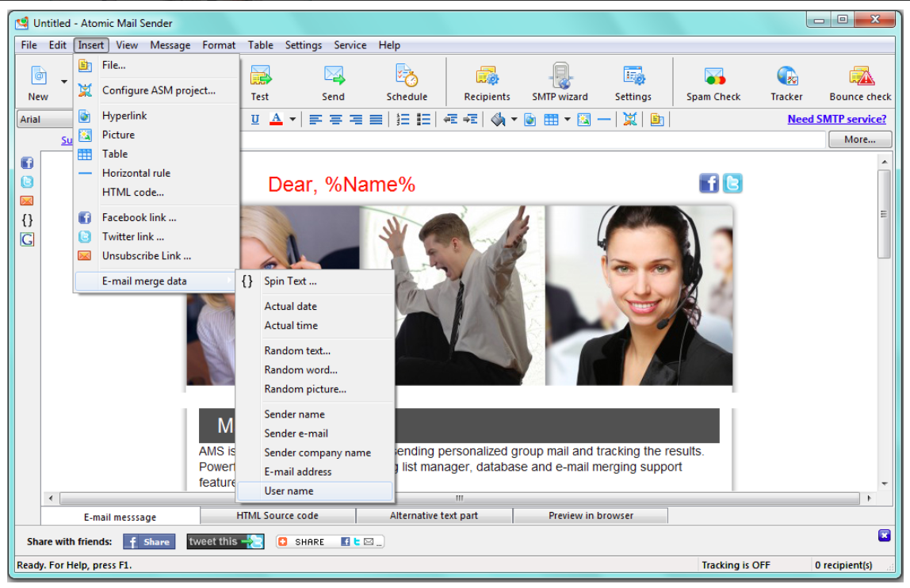
Task: Insert a Facebook link from the left sidebar
Action: 27,162
